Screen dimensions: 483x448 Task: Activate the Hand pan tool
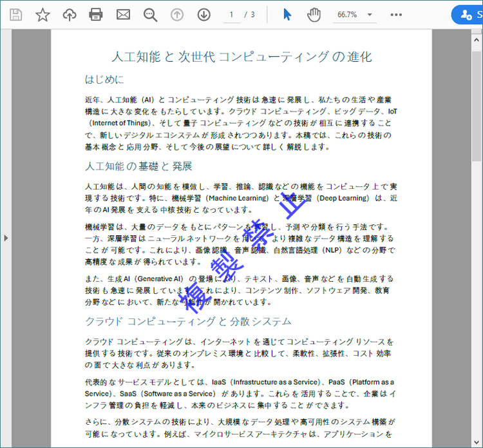(x=314, y=15)
